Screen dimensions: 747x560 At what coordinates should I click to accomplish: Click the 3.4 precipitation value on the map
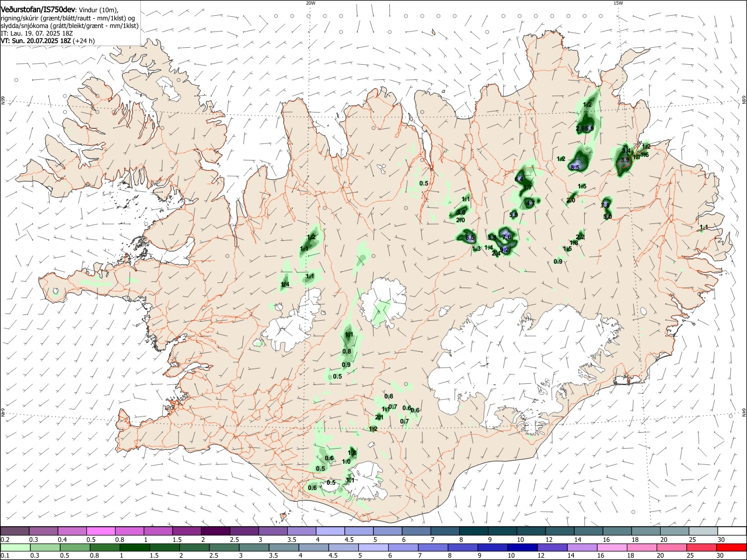point(626,150)
